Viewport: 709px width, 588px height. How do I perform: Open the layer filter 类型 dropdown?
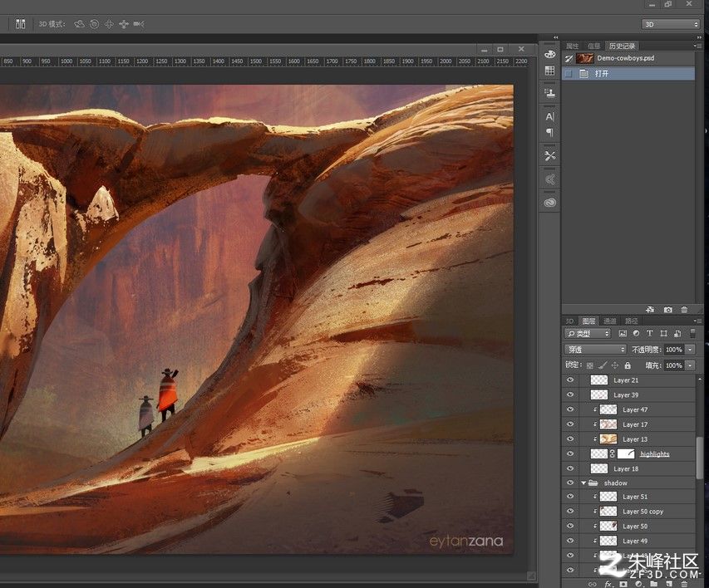588,334
